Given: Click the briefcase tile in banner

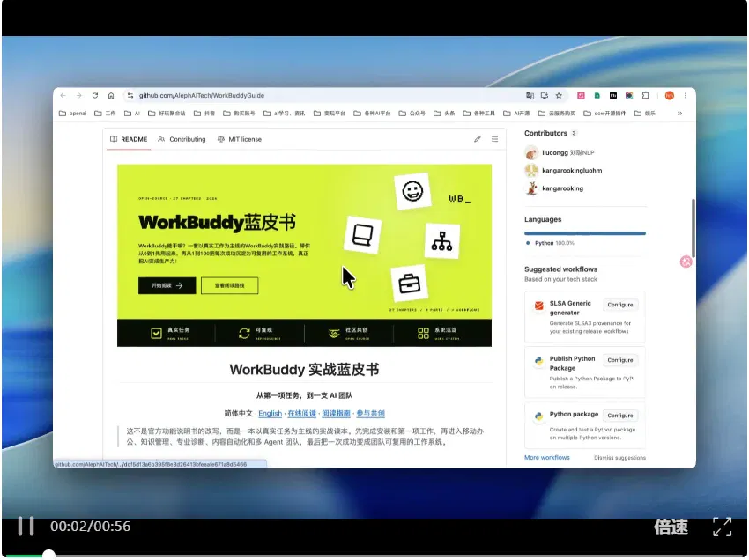Looking at the screenshot, I should pos(410,284).
